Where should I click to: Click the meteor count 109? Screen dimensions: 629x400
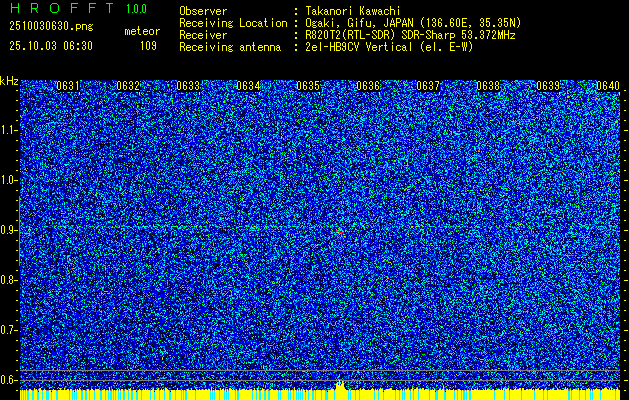pyautogui.click(x=148, y=46)
